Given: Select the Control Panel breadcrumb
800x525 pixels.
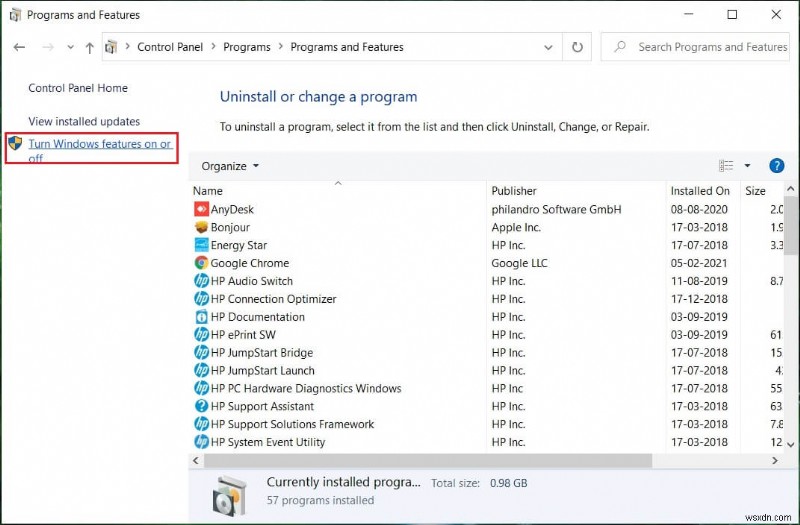Looking at the screenshot, I should pos(170,47).
